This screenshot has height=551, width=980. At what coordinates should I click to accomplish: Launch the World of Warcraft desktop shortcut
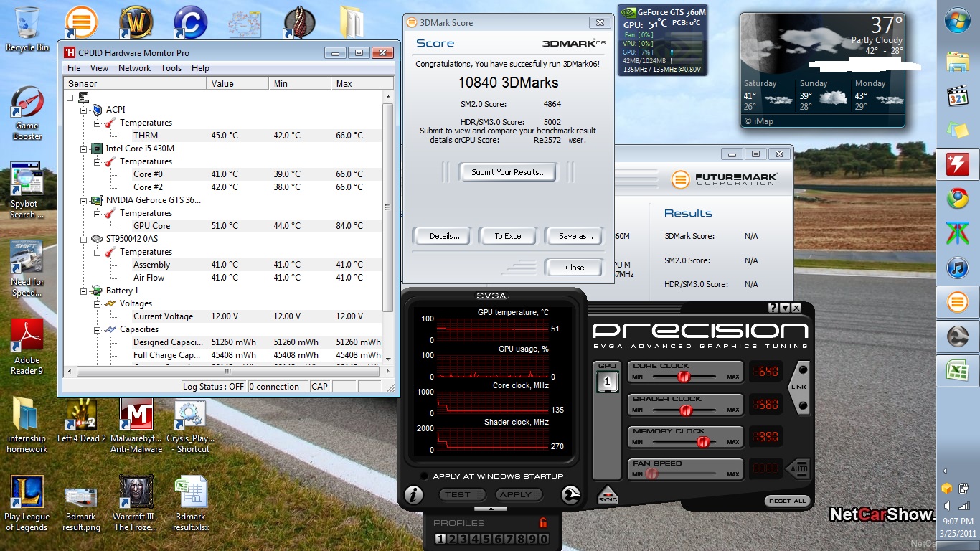pos(136,23)
